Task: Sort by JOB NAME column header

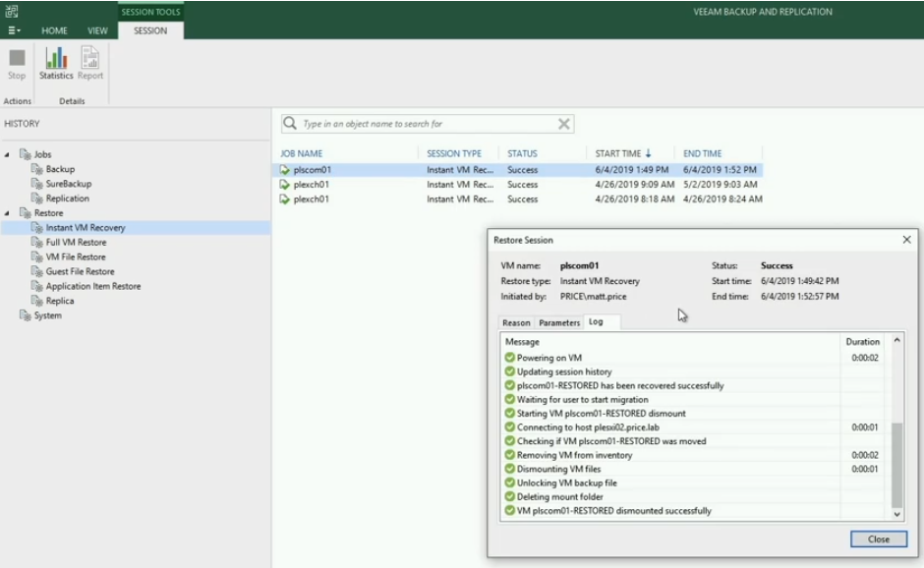Action: [x=301, y=153]
